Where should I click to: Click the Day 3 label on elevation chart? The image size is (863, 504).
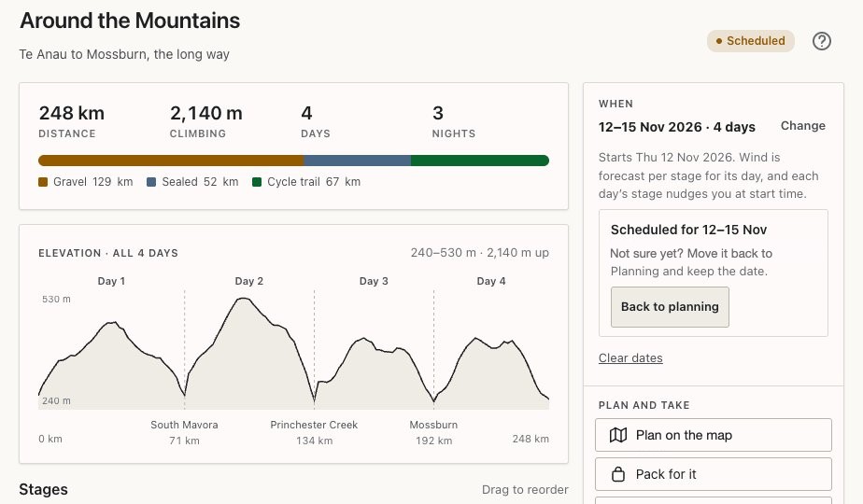coord(374,281)
